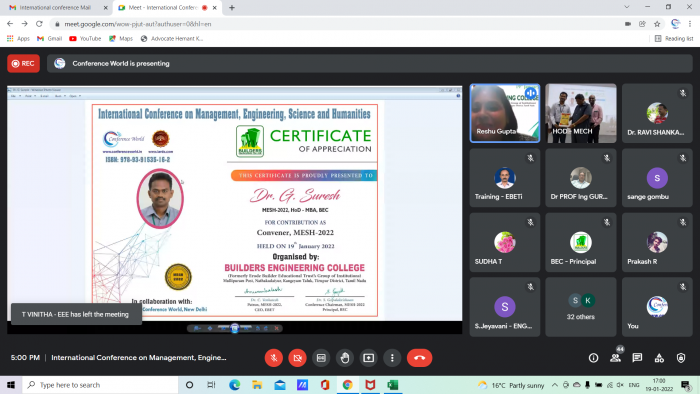The image size is (700, 394).
Task: Click the 32 others participants tile
Action: (580, 307)
